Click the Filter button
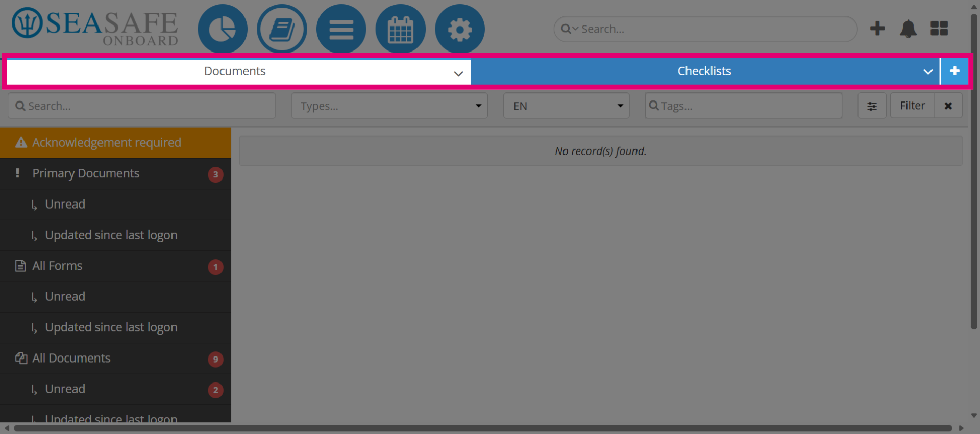The image size is (980, 434). (x=912, y=106)
